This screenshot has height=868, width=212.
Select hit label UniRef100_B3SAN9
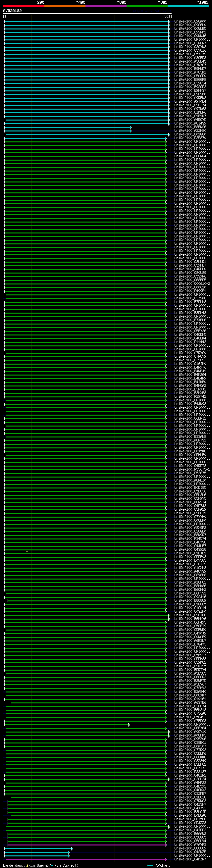coord(190,437)
